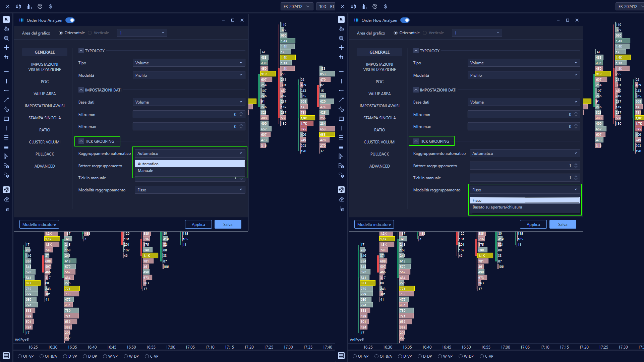Click Salva button in right dialog
This screenshot has width=644, height=362.
pos(563,225)
